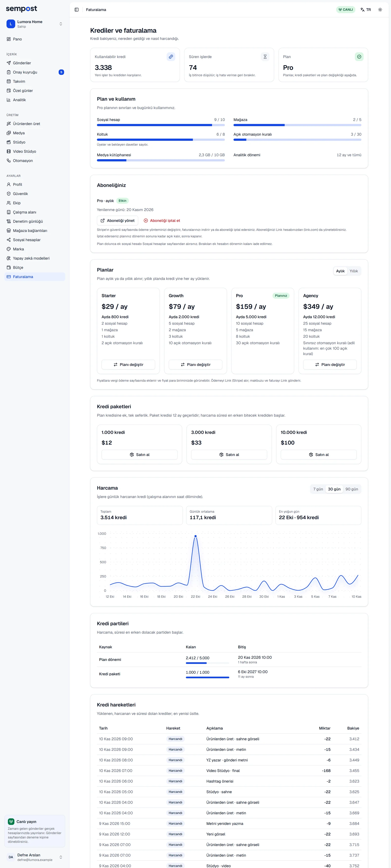Click the Ürünlerden üret wand icon
The width and height of the screenshot is (391, 868).
(9, 124)
